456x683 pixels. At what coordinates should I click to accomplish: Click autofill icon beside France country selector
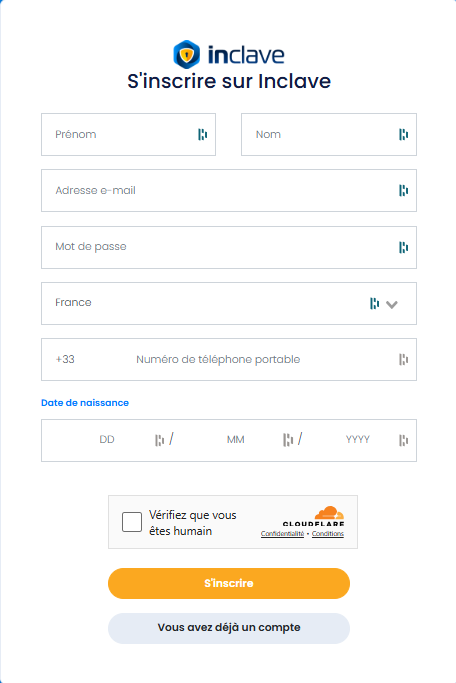(x=374, y=303)
